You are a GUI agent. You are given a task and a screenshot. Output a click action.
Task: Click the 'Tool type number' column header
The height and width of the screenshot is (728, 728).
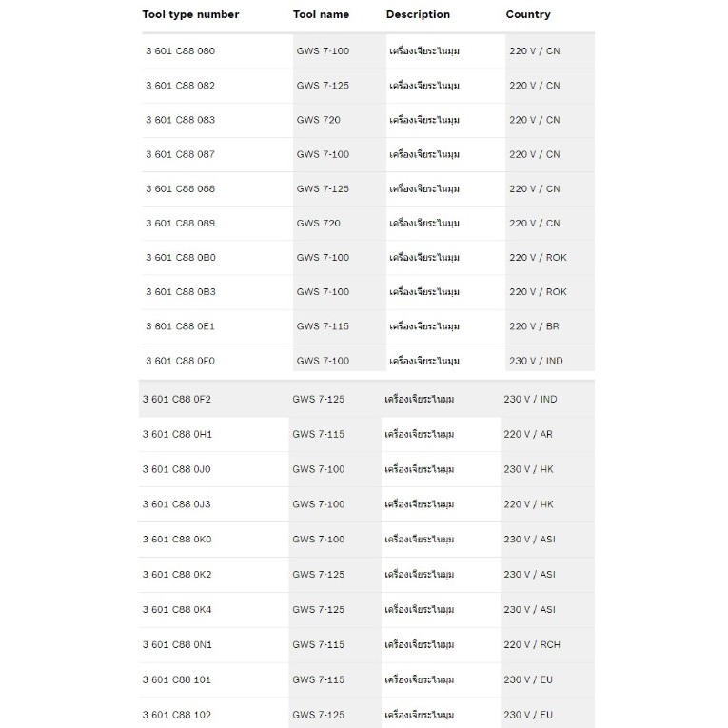point(190,14)
